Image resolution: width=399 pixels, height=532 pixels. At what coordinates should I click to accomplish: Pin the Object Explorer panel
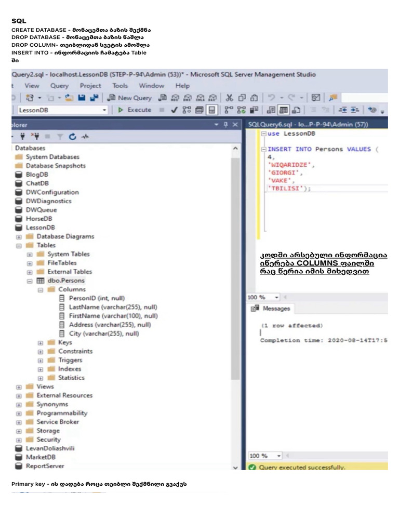click(225, 125)
